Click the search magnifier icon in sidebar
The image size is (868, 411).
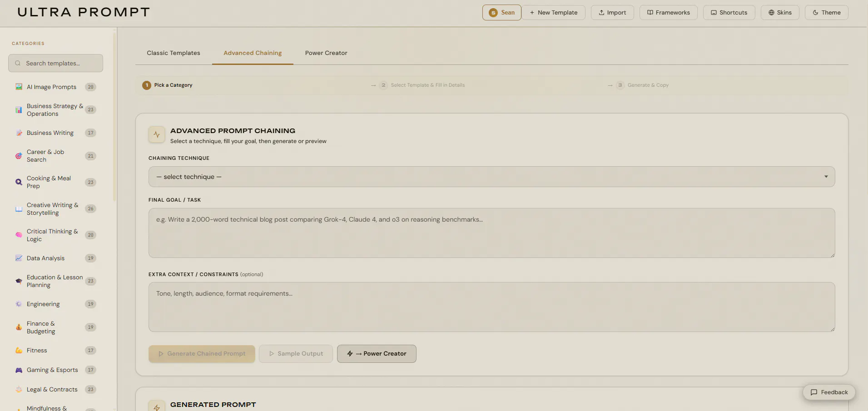pyautogui.click(x=18, y=63)
